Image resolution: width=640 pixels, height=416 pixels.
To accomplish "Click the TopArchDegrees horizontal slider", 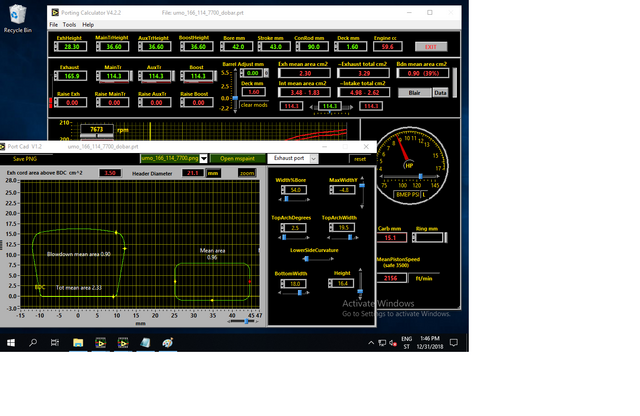I will coord(294,237).
